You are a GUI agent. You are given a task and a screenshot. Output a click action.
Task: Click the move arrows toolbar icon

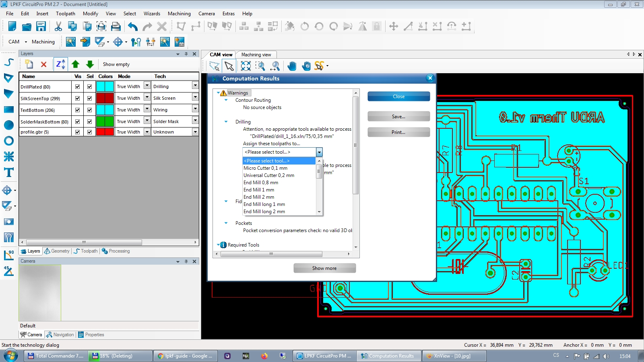(x=394, y=27)
